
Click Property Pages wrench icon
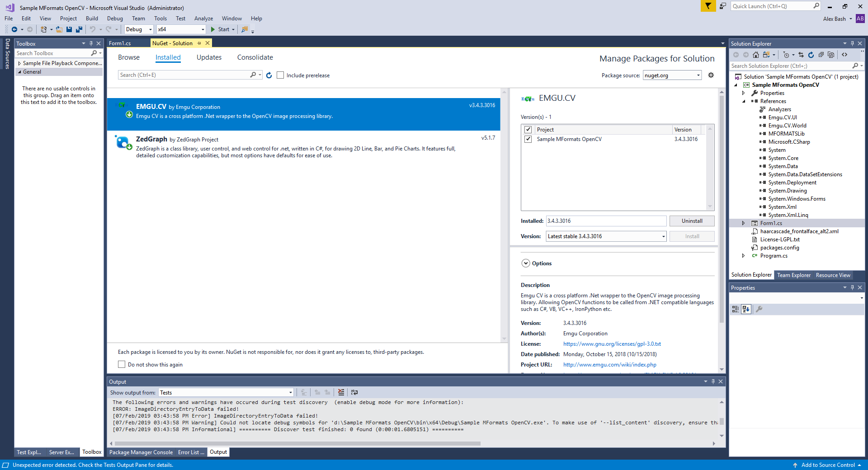pyautogui.click(x=759, y=309)
